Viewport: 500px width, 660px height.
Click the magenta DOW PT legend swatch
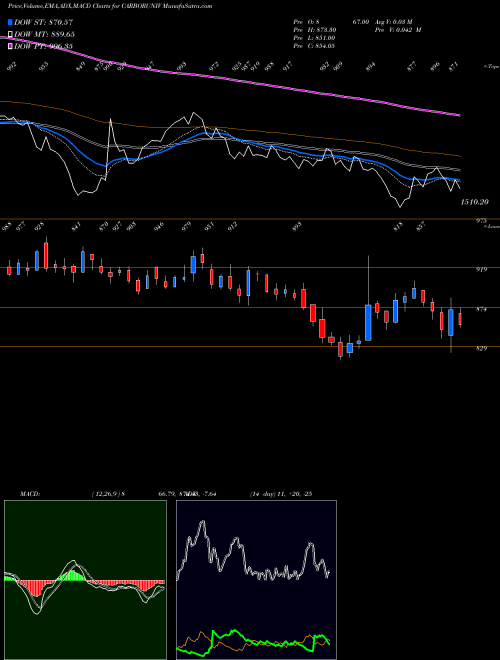(x=10, y=46)
